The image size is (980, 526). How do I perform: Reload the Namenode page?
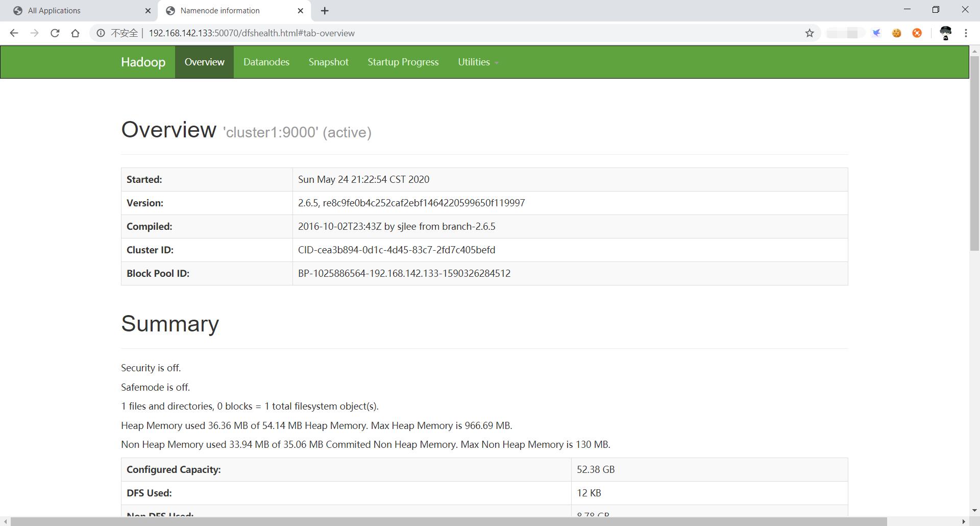coord(55,33)
